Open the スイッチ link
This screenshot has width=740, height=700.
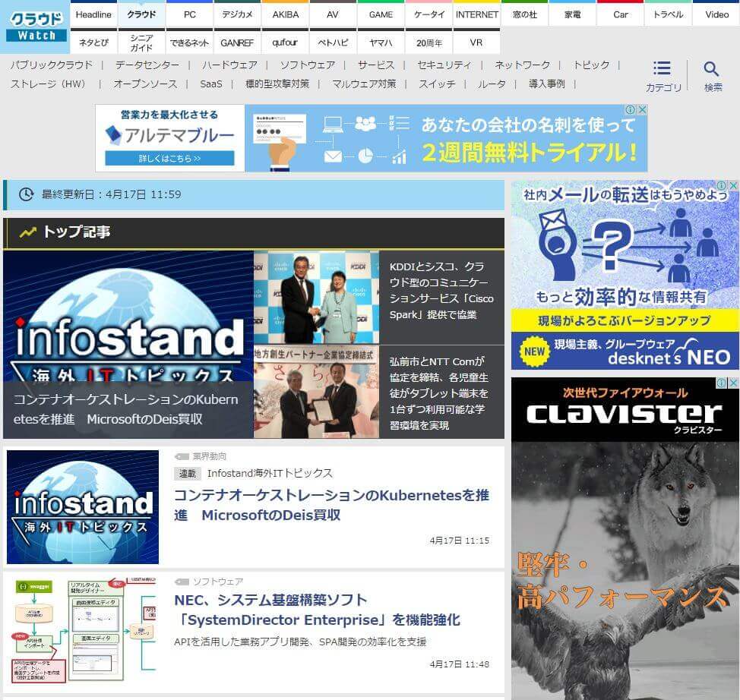(437, 84)
